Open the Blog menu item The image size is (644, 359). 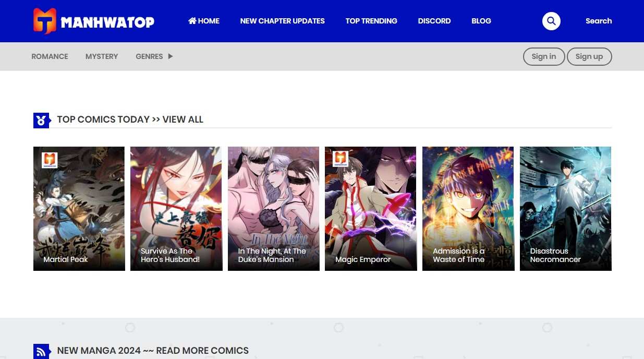[x=481, y=21]
